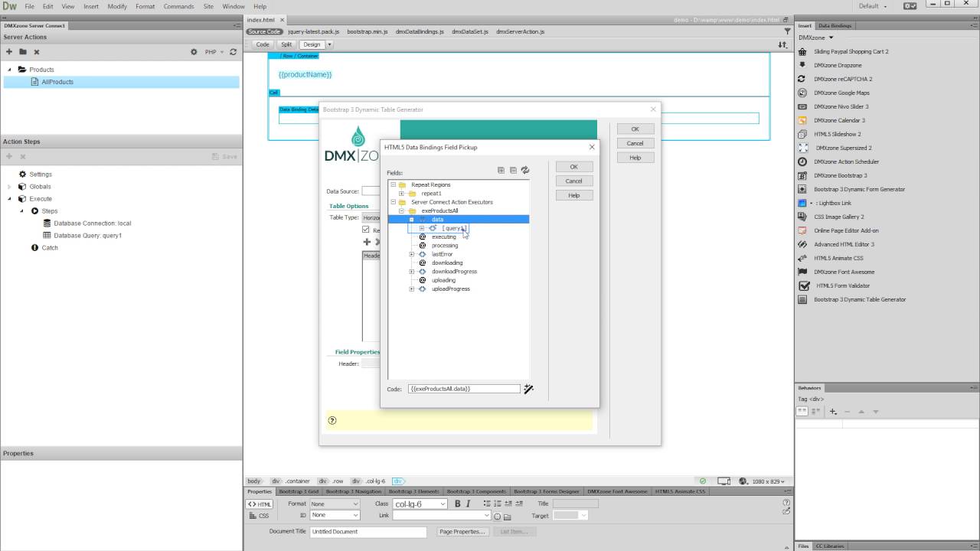Open the Site menu
This screenshot has width=980, height=551.
point(208,6)
